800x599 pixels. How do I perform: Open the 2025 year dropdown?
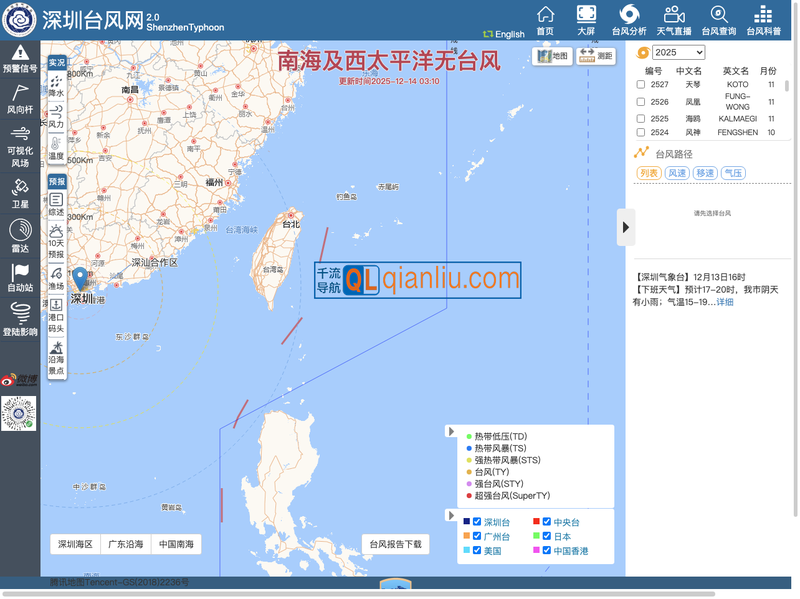coord(677,52)
